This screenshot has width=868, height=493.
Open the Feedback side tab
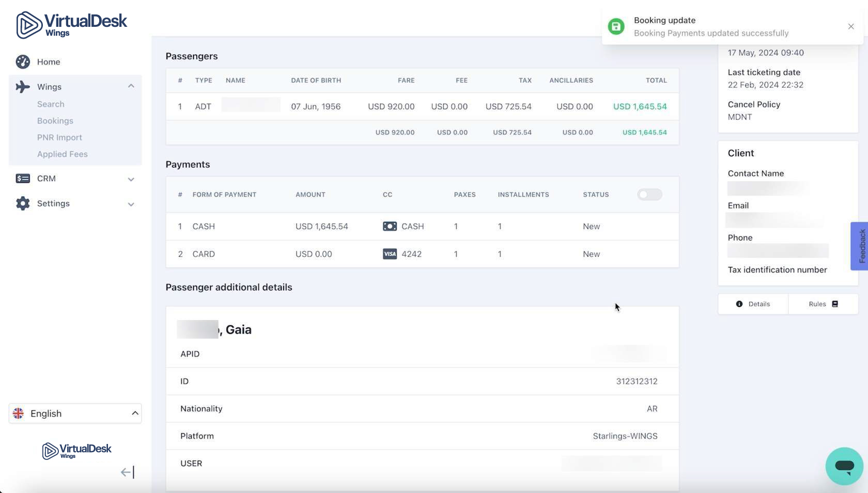tap(860, 246)
